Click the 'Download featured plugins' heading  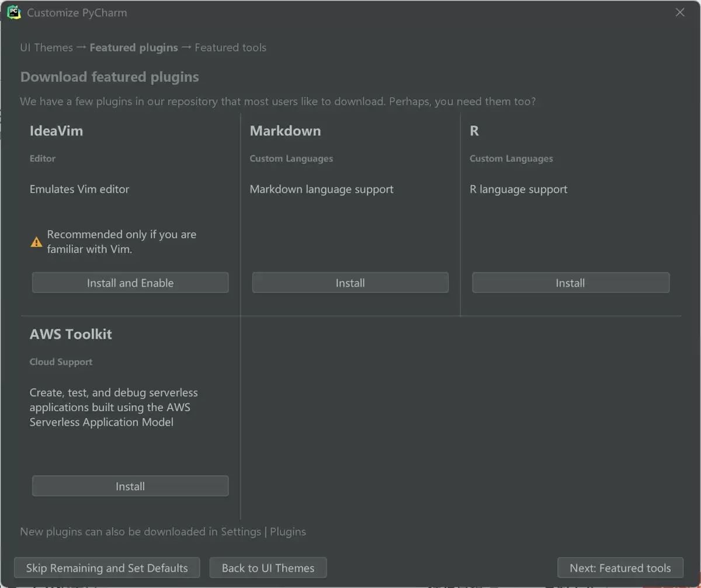coord(110,77)
